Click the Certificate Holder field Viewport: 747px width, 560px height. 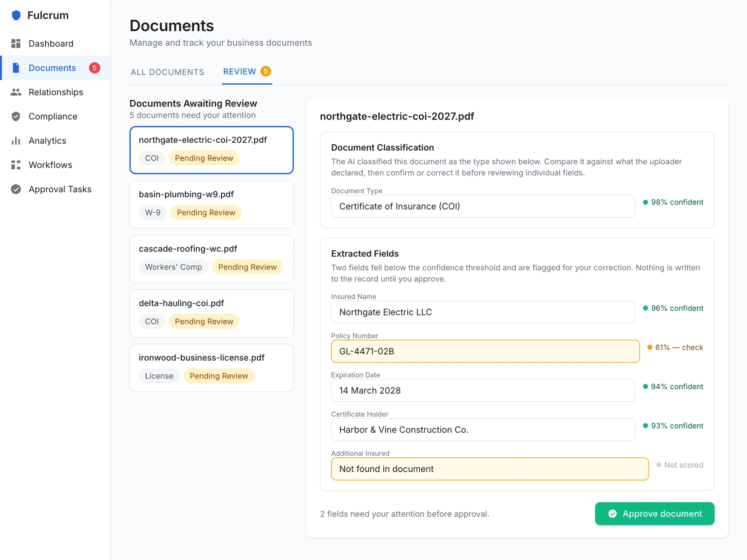[x=483, y=430]
